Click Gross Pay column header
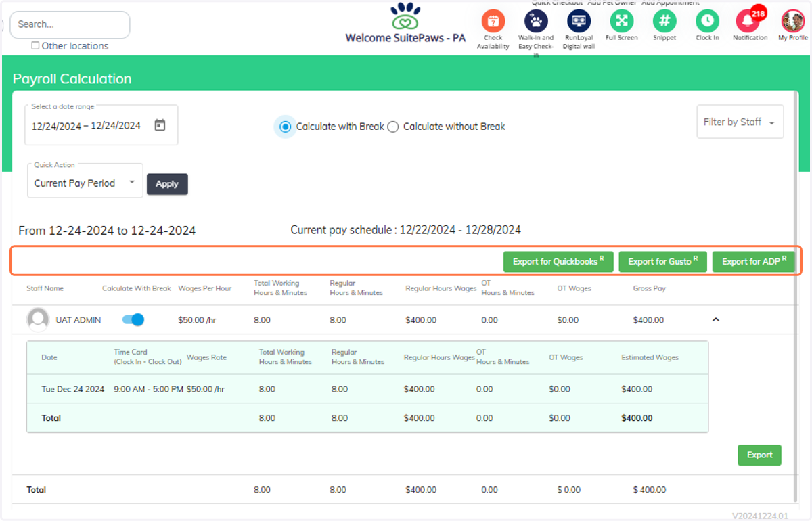The width and height of the screenshot is (812, 521). pyautogui.click(x=650, y=288)
